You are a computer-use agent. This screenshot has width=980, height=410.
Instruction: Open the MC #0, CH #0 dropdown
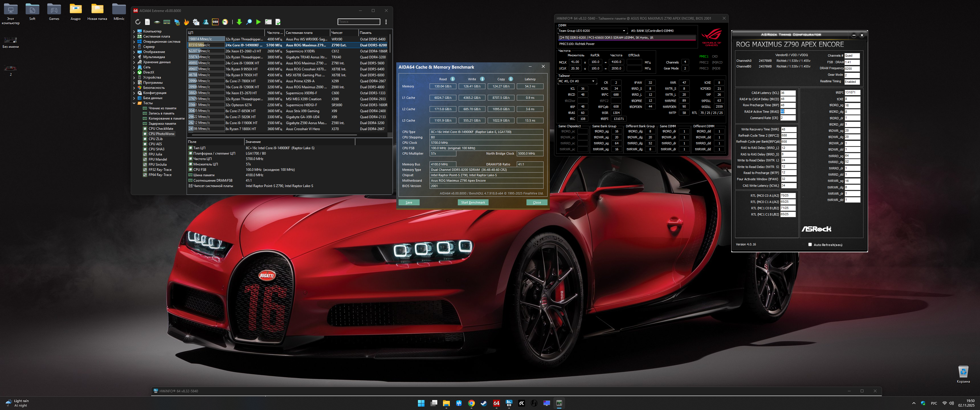coord(593,81)
